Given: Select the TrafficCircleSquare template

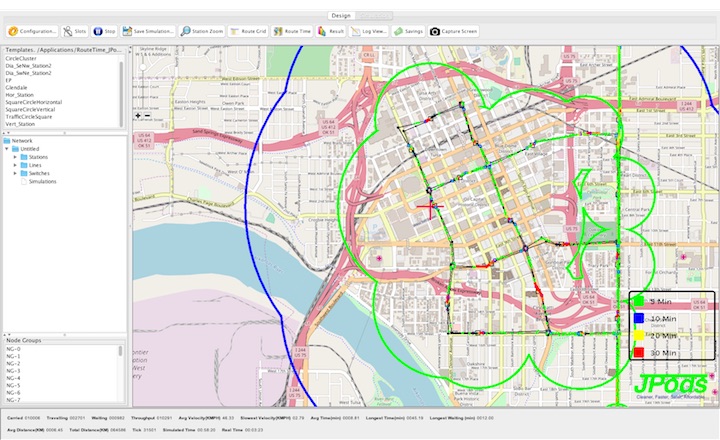Looking at the screenshot, I should click(x=29, y=115).
